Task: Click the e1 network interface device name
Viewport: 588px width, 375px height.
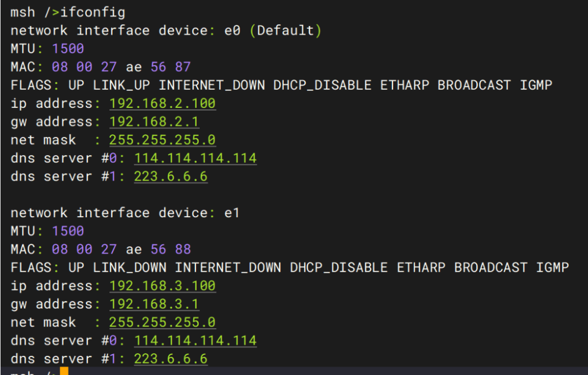Action: pos(232,213)
